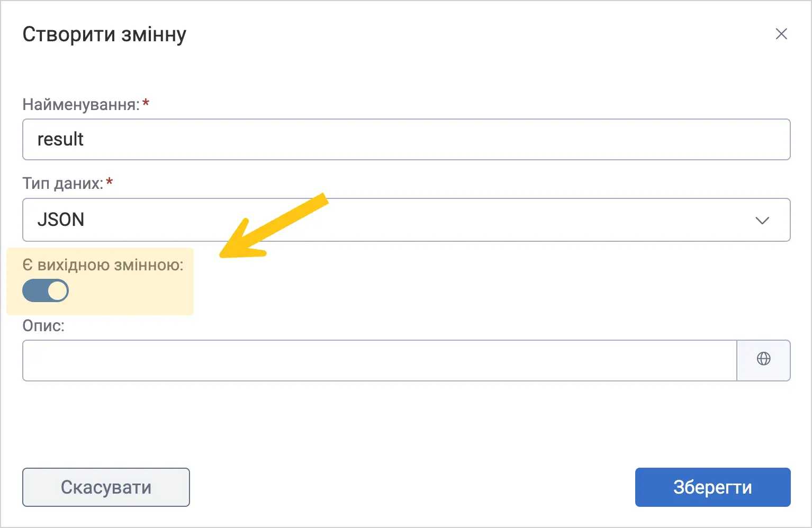The image size is (812, 528).
Task: Click the red asterisk beside Тип даних
Action: (x=110, y=182)
